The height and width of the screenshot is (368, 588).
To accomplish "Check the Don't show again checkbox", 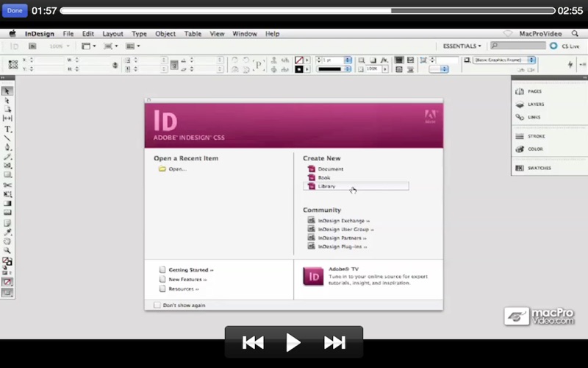I will point(157,305).
